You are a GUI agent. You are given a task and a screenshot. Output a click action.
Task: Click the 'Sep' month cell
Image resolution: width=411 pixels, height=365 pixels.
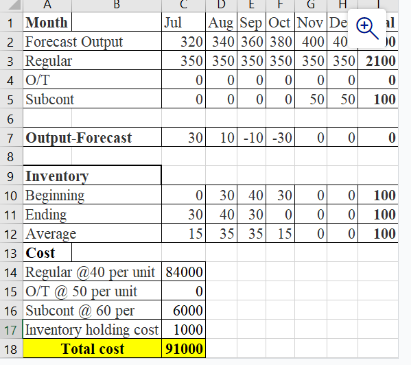pos(252,23)
